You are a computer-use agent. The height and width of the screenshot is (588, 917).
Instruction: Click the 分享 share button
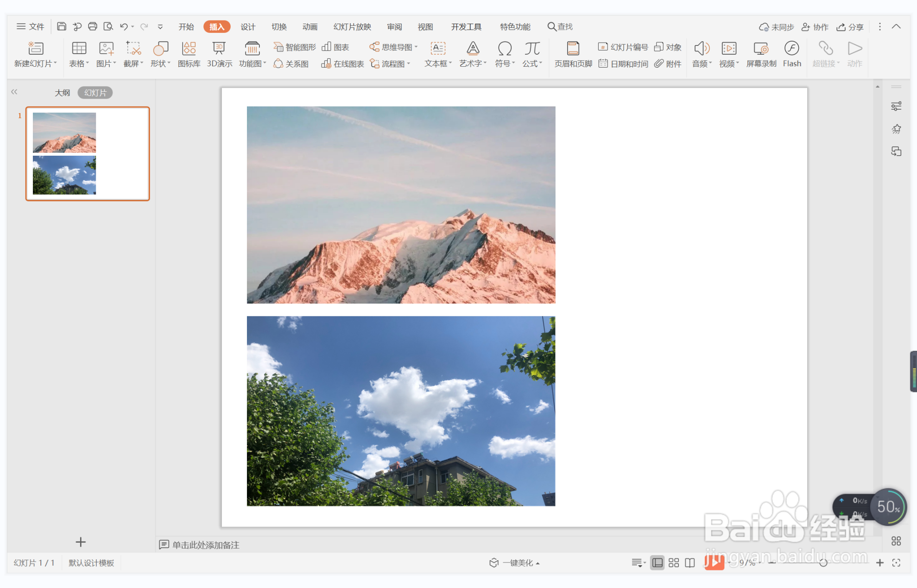850,27
